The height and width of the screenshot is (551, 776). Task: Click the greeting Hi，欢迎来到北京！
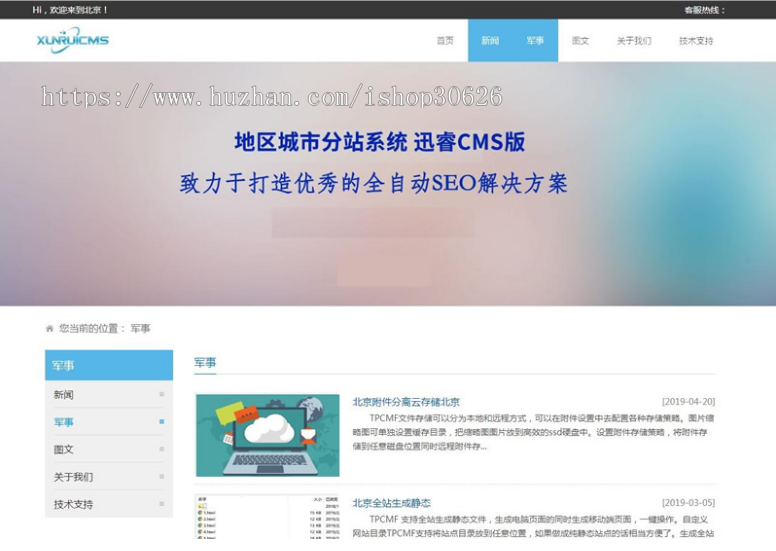70,9
